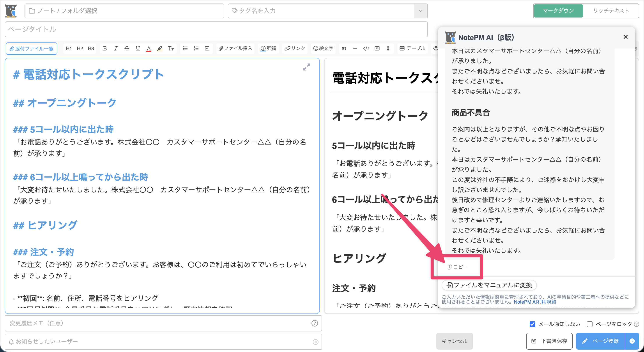This screenshot has width=644, height=352.
Task: Insert a blockquote with the quote icon
Action: tap(344, 48)
